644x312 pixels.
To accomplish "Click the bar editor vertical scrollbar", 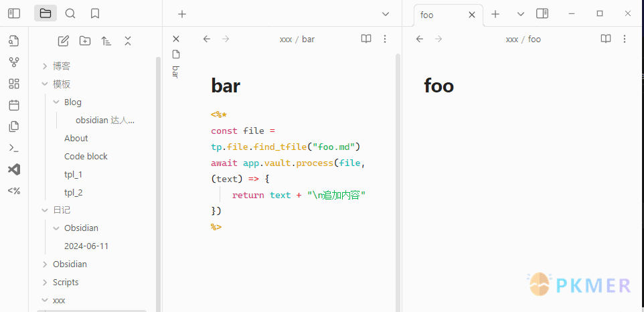I will tap(398, 182).
